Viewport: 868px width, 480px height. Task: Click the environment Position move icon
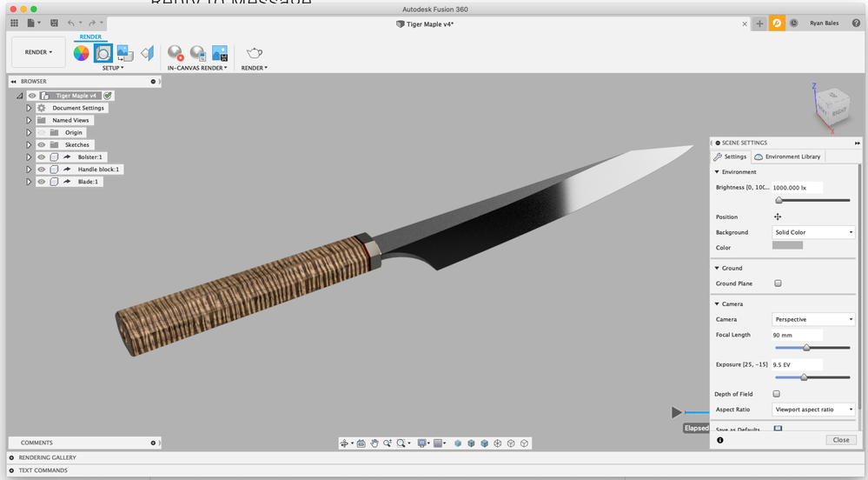(x=778, y=217)
